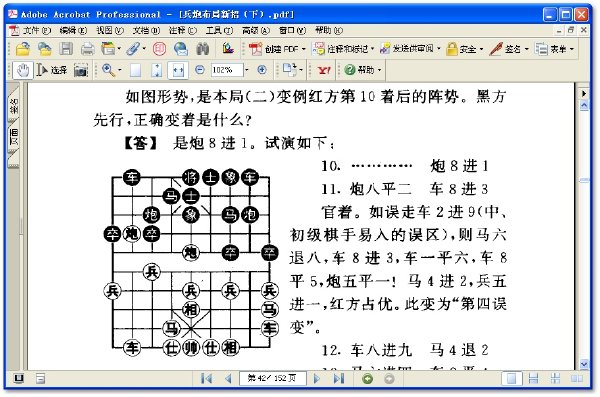Open the Organizer dropdown arrow
Image resolution: width=600 pixels, height=397 pixels.
119,49
